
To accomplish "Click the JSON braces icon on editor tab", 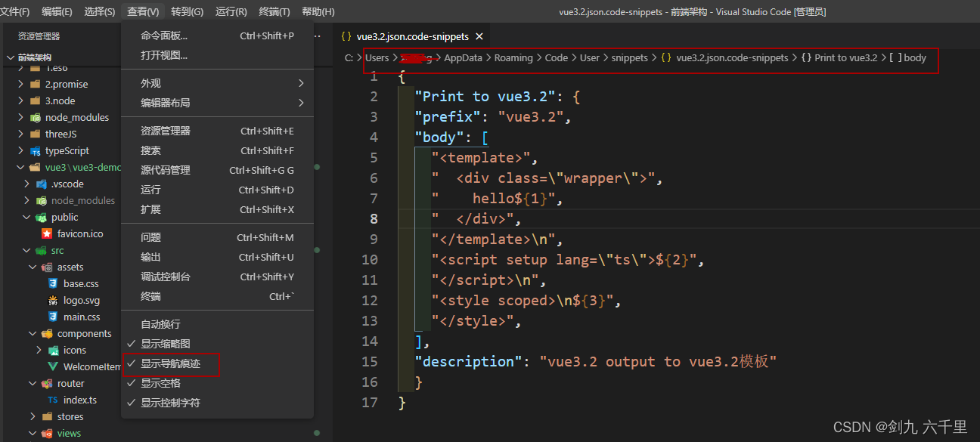I will (x=346, y=36).
